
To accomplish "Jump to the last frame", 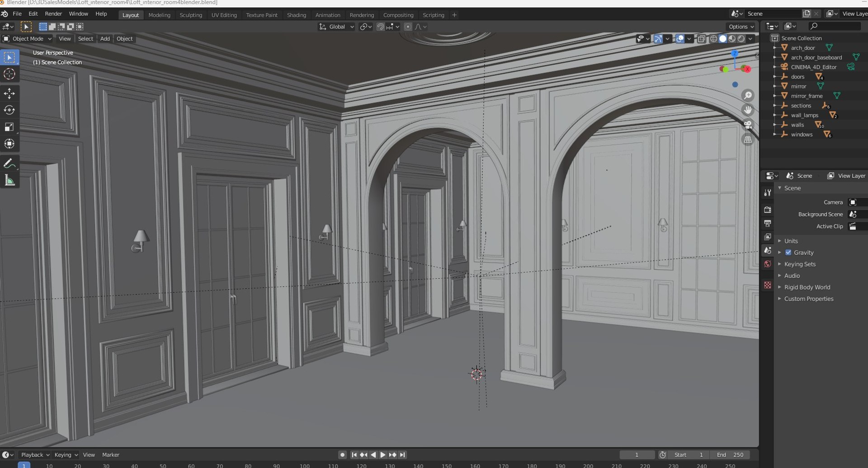I will [402, 455].
